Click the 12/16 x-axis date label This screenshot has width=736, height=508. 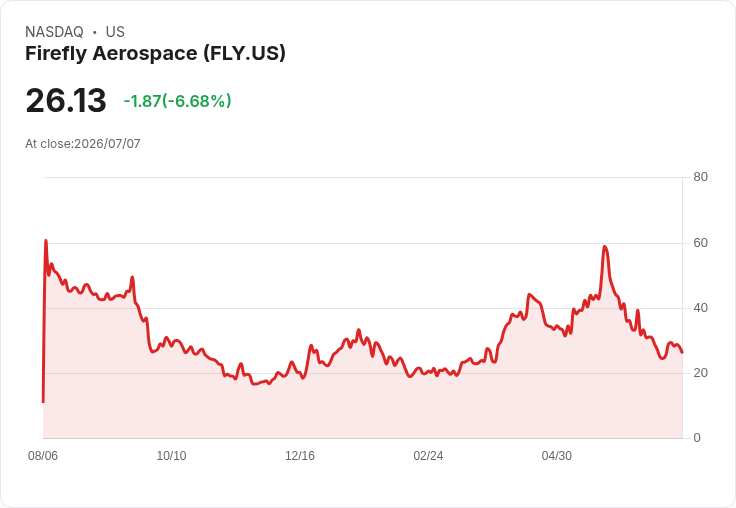click(x=300, y=456)
